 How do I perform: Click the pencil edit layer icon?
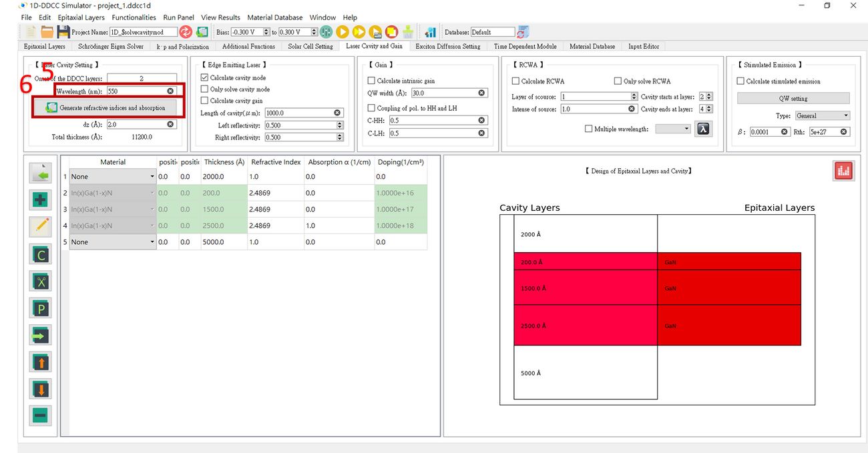40,227
